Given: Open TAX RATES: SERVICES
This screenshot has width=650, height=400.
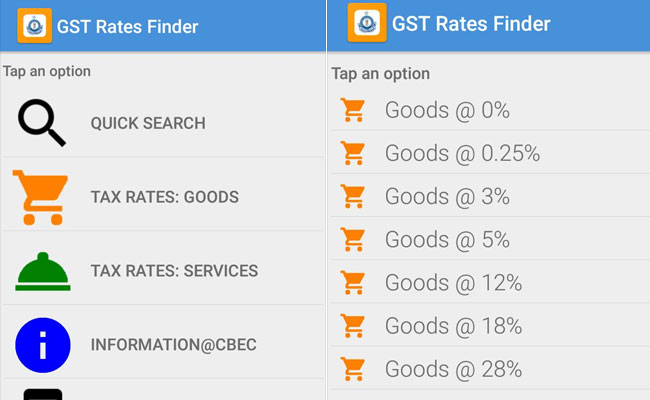Looking at the screenshot, I should 174,271.
